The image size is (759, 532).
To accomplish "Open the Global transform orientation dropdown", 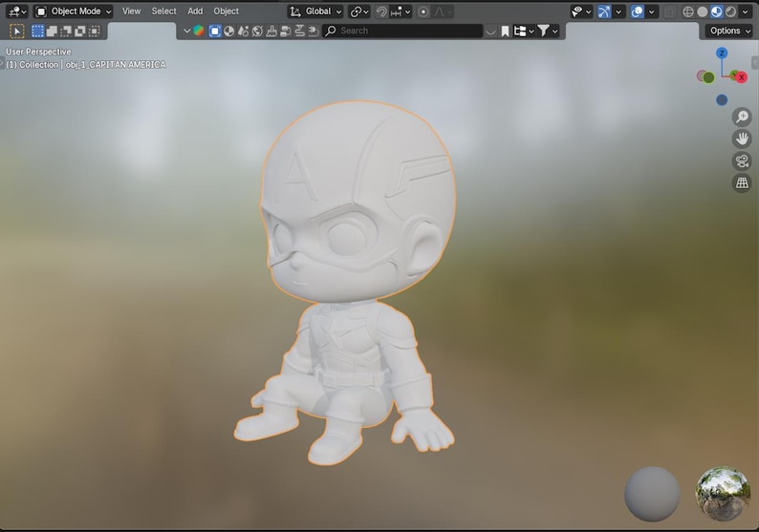I will (x=315, y=11).
